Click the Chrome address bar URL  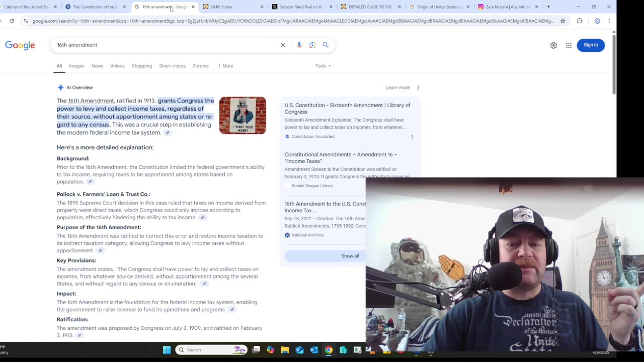(x=293, y=21)
